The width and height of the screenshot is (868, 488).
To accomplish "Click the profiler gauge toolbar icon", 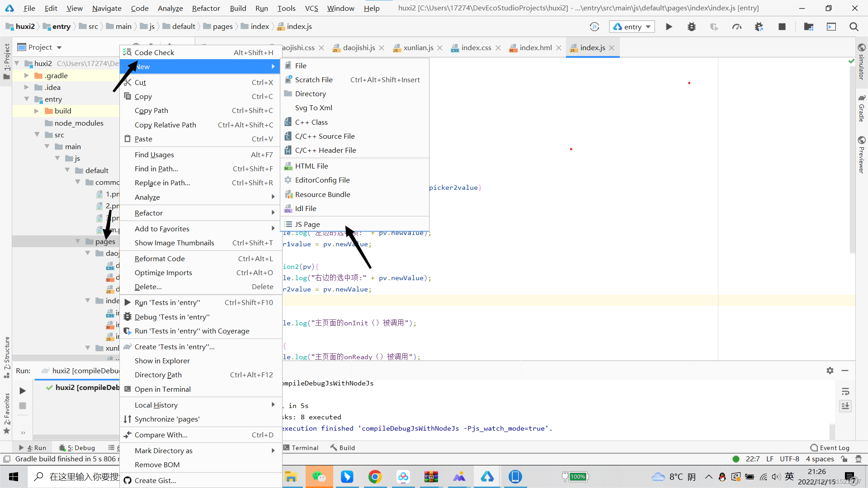I will [x=736, y=27].
